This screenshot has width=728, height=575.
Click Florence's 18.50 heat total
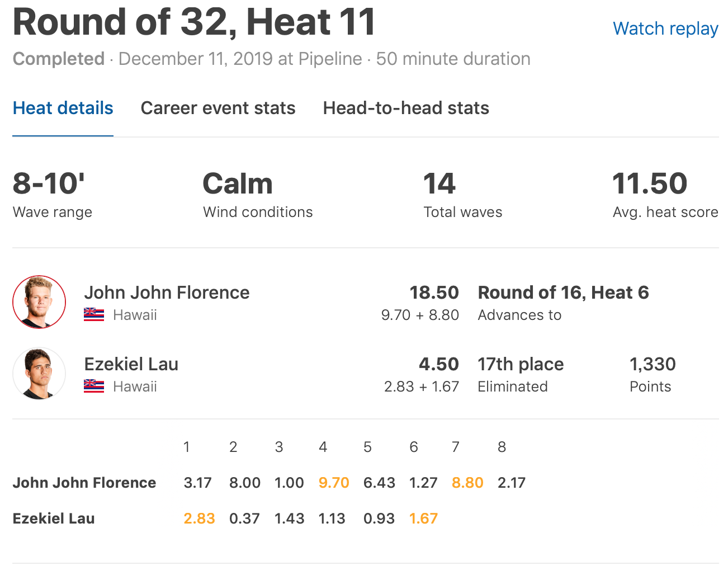pos(434,293)
